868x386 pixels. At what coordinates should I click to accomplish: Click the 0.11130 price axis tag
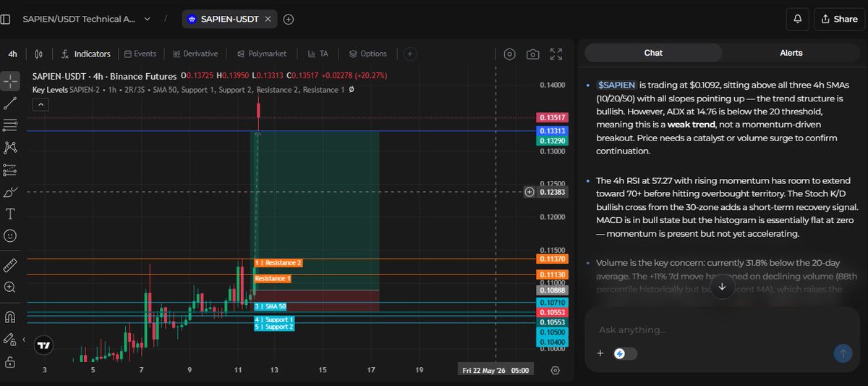pyautogui.click(x=553, y=275)
